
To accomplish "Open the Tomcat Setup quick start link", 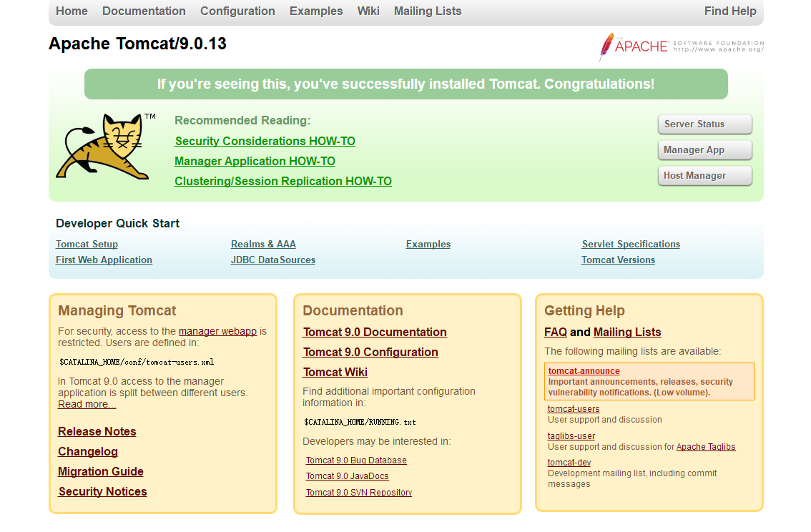I will [x=87, y=244].
